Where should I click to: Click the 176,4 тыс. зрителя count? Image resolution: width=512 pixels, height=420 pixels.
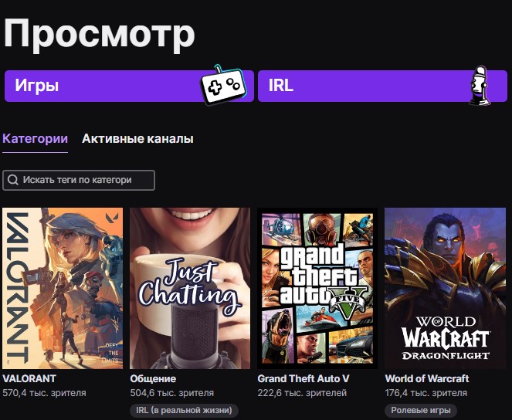(426, 392)
